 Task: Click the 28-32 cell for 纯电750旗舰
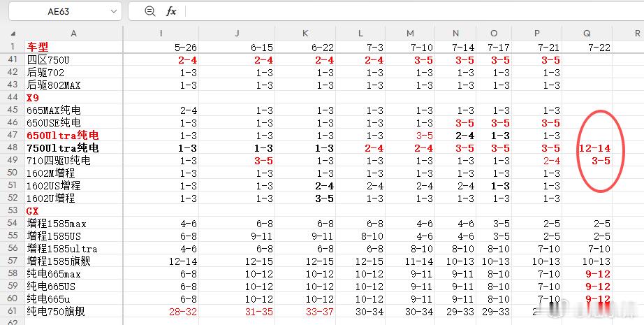(161, 312)
